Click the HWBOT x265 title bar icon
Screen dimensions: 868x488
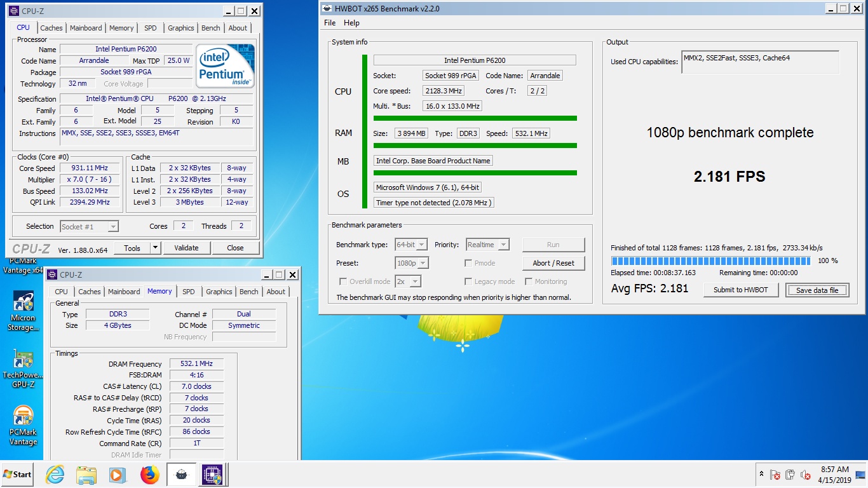[x=327, y=9]
